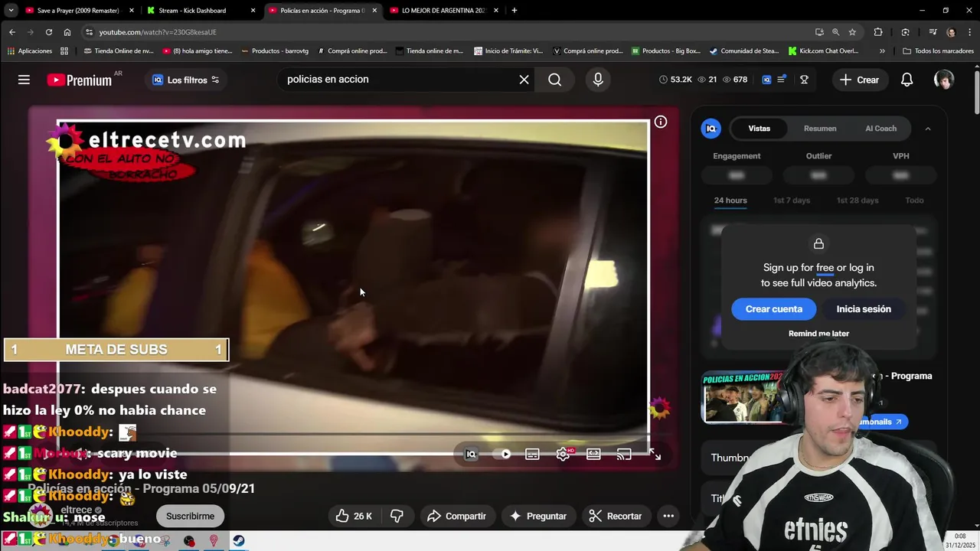Click Recortar clip button

(616, 516)
